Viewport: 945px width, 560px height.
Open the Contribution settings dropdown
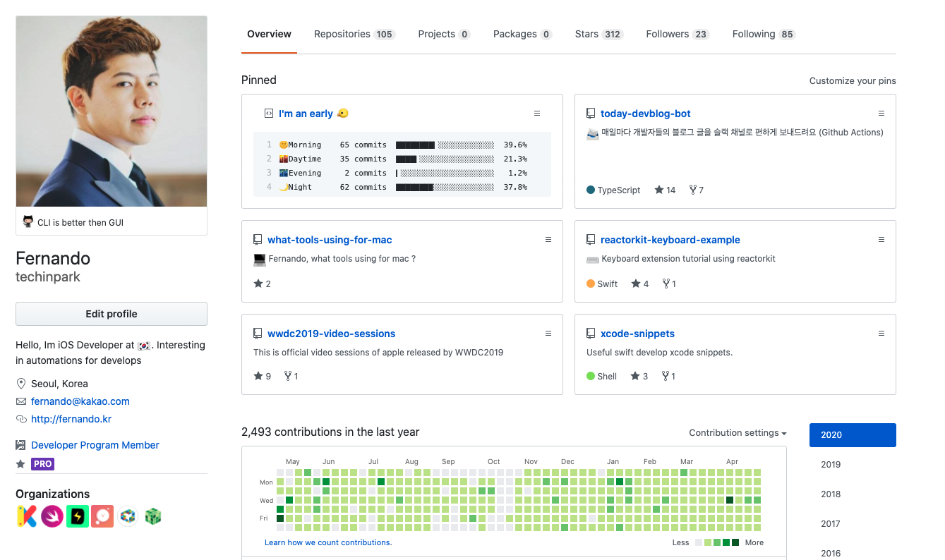coord(738,433)
